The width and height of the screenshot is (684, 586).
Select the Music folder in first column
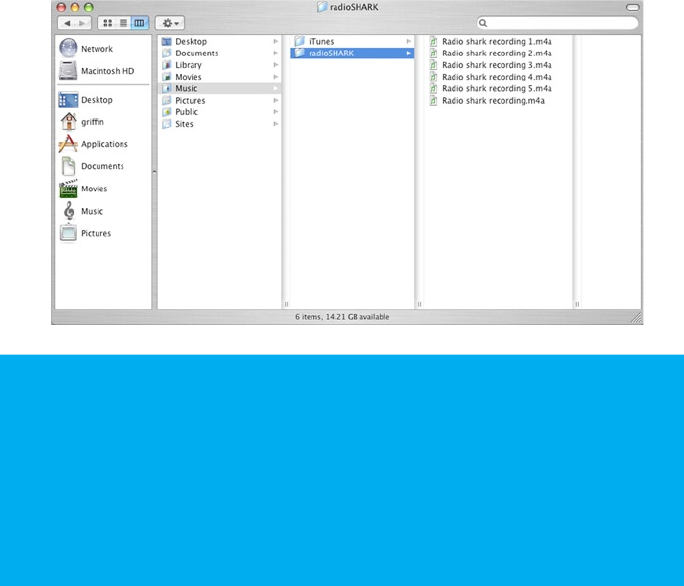click(x=219, y=89)
